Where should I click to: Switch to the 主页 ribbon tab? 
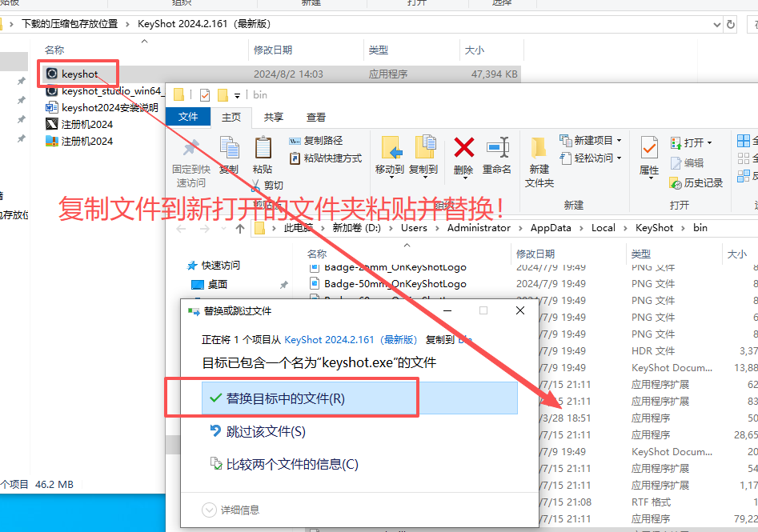click(231, 117)
